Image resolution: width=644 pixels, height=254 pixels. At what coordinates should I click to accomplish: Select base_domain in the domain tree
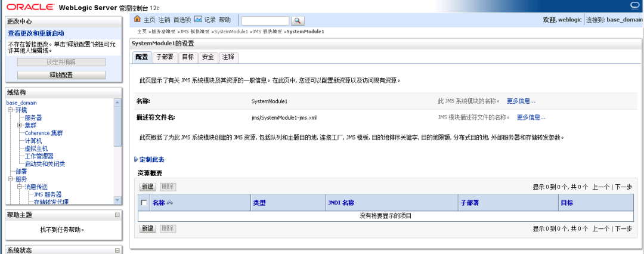[x=21, y=103]
